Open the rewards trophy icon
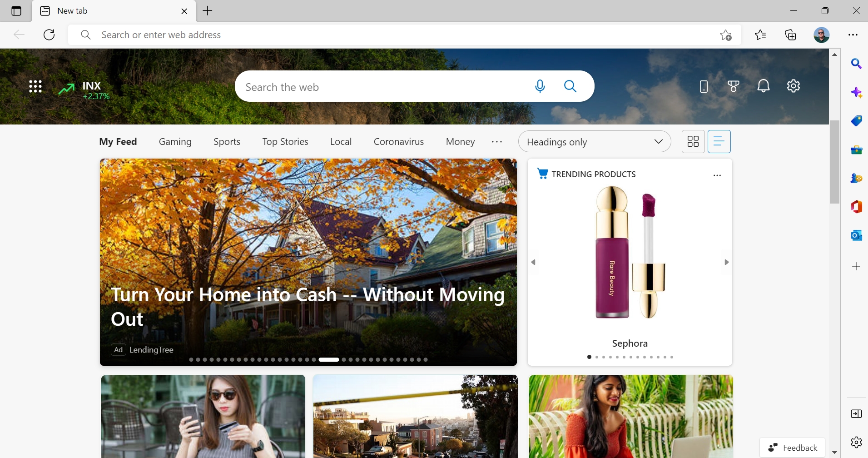The width and height of the screenshot is (868, 458). (x=733, y=86)
